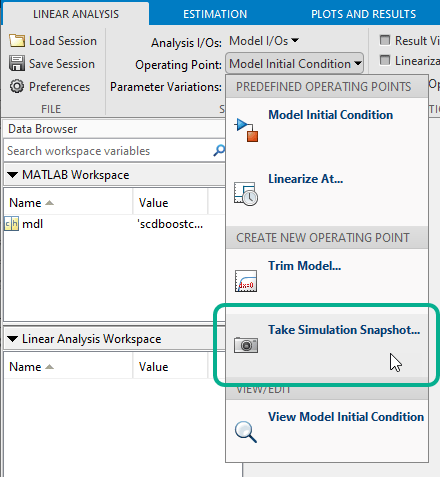The width and height of the screenshot is (440, 477).
Task: Collapse the MATLAB Workspace section
Action: click(x=13, y=175)
